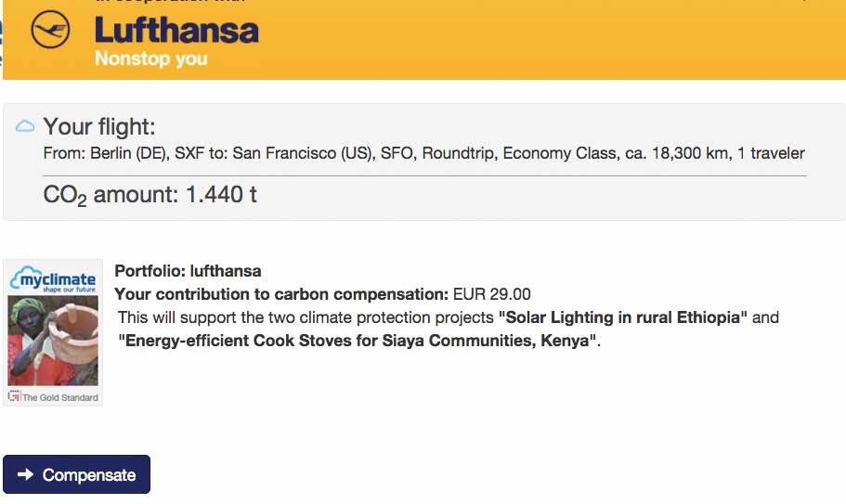Screen dimensions: 846x504
Task: Click the San Francisco (US), SFO destination
Action: tap(303, 153)
